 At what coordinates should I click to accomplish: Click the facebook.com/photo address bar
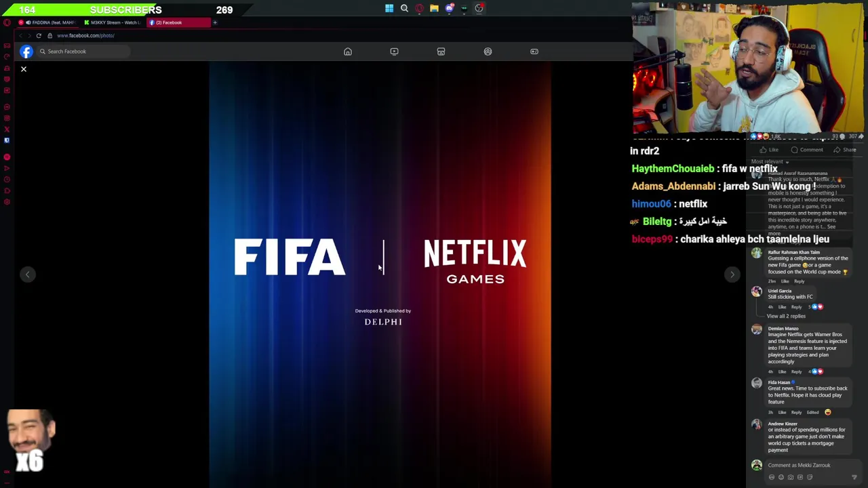(x=85, y=35)
